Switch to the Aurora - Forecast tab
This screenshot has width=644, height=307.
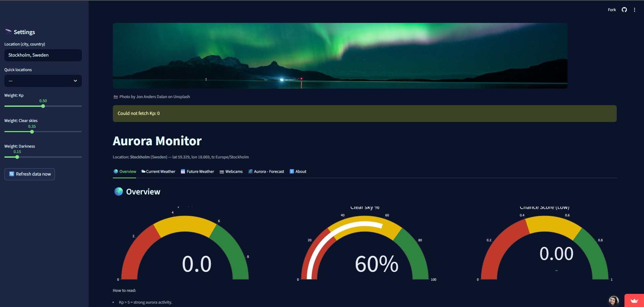(x=266, y=172)
